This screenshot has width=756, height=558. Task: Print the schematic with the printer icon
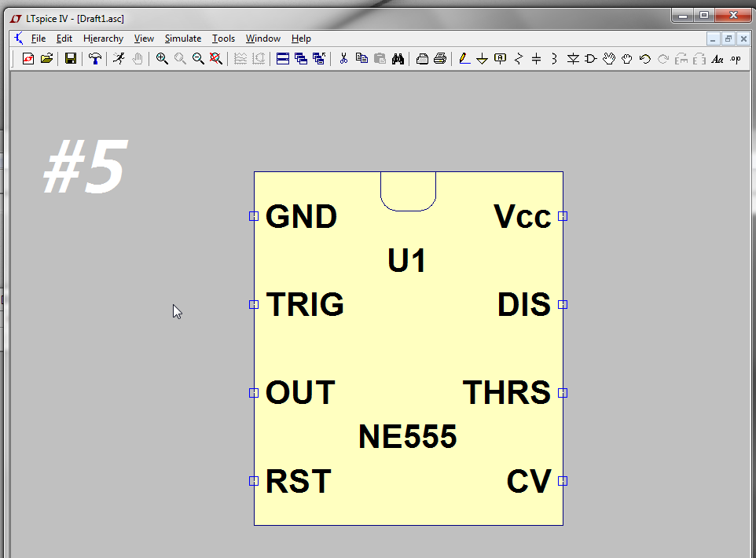(x=440, y=59)
